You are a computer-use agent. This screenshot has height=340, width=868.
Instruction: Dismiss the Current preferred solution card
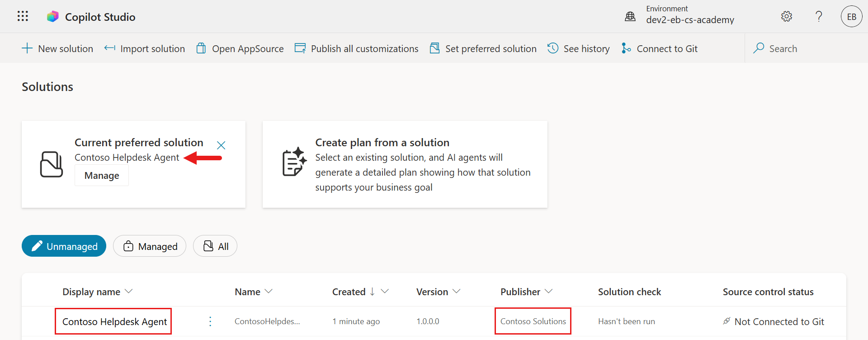pos(221,145)
